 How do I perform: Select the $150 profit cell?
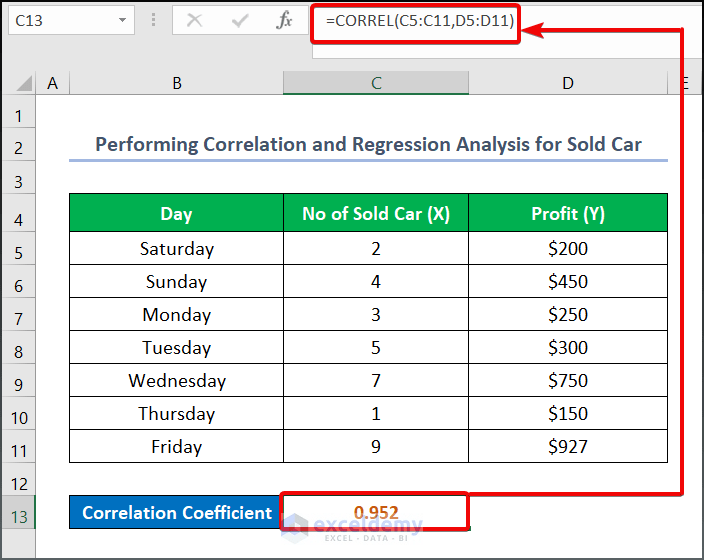568,413
